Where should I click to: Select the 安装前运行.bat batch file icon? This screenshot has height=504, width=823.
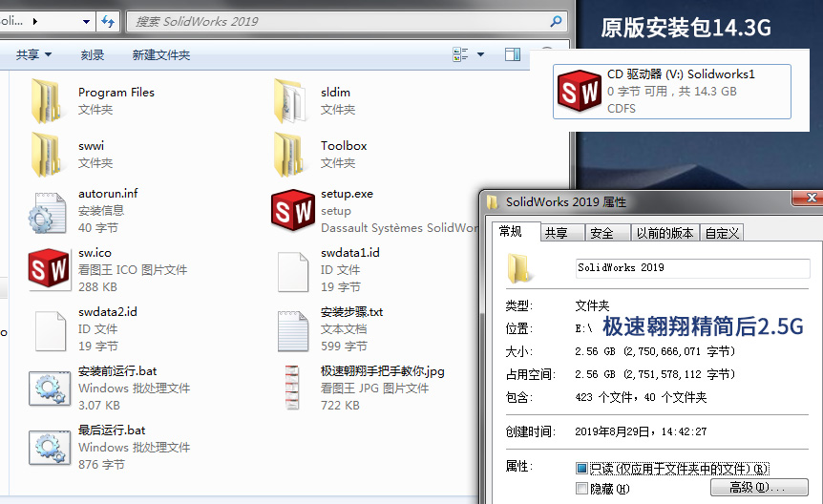(x=50, y=388)
